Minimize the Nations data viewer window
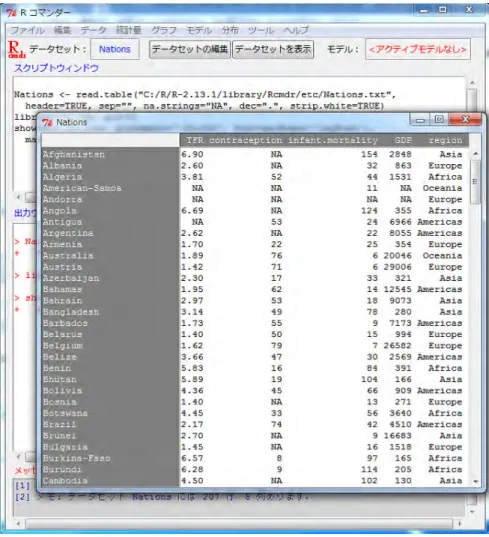The width and height of the screenshot is (489, 537). tap(421, 119)
